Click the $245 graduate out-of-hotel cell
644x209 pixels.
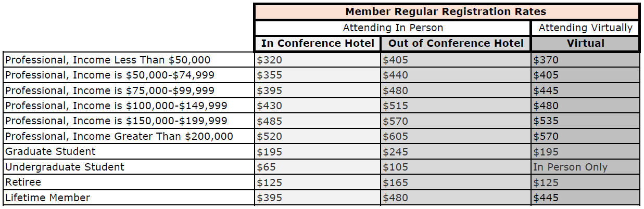pos(456,152)
